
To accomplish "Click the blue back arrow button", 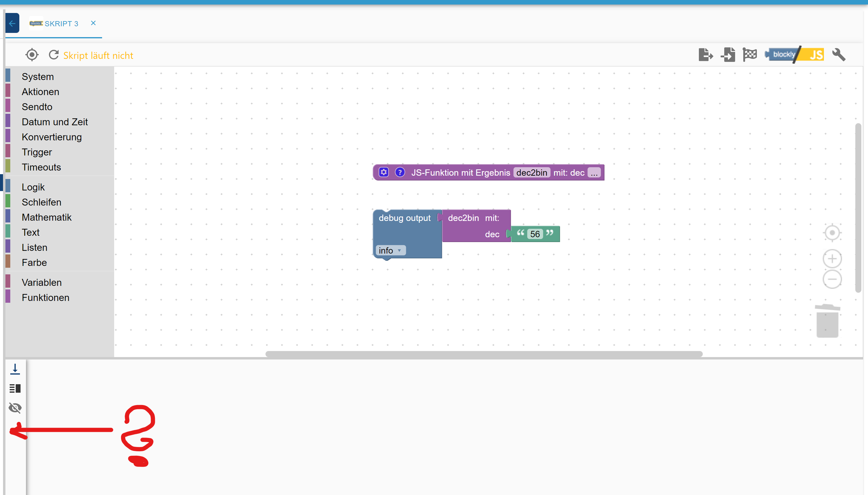I will tap(12, 23).
